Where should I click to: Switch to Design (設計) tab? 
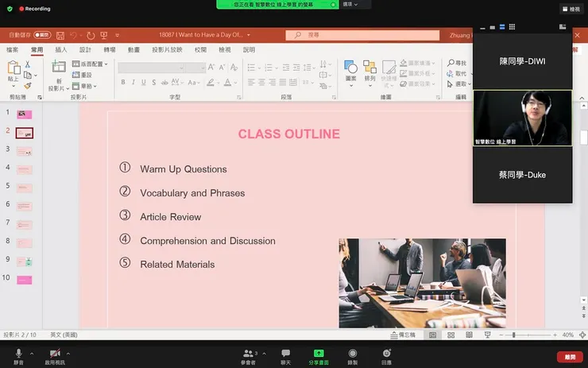[85, 49]
